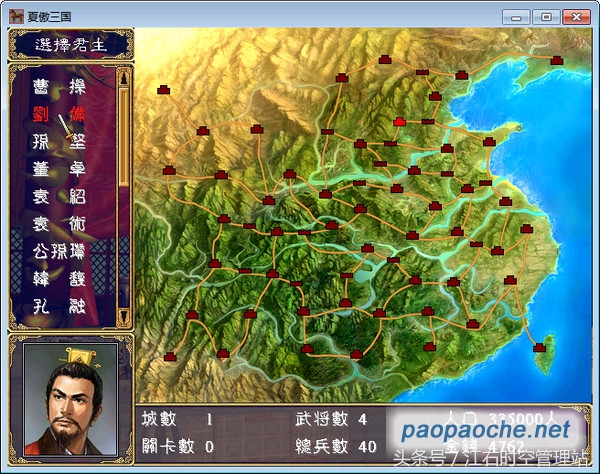Click the isolated far northwest city icon

(163, 90)
